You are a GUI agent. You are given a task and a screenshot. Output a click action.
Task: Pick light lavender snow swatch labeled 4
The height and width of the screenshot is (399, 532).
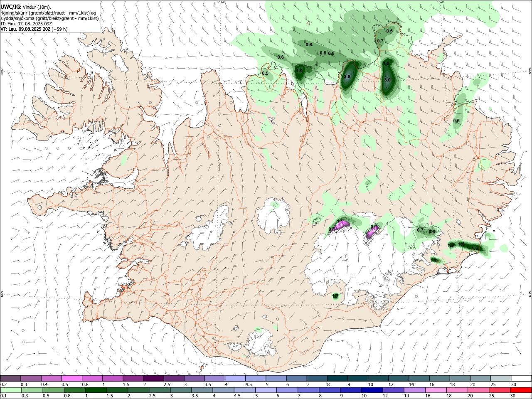coord(235,379)
